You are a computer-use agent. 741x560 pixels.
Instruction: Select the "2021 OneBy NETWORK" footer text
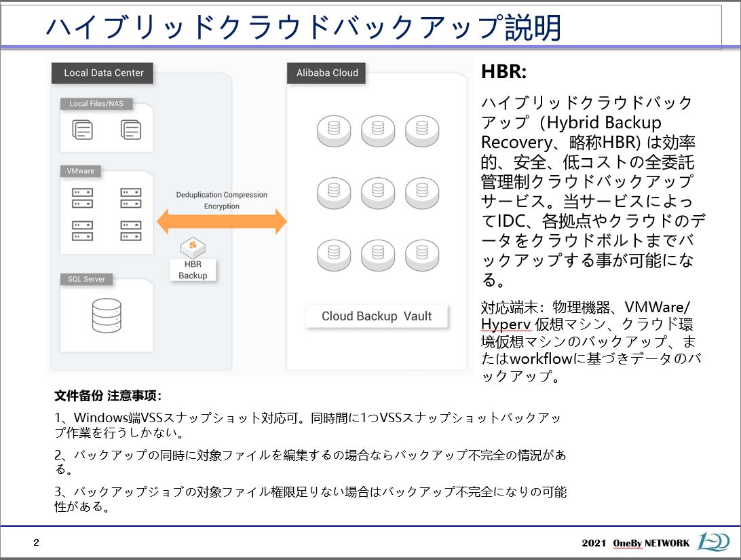click(636, 543)
